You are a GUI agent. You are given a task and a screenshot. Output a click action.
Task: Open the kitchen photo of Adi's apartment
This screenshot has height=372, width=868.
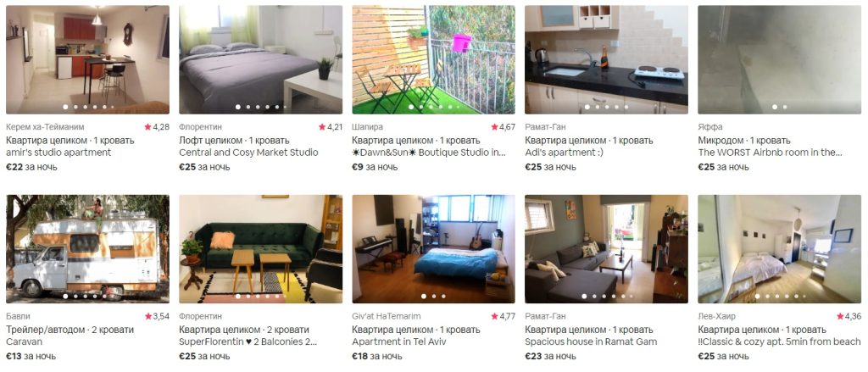[606, 60]
